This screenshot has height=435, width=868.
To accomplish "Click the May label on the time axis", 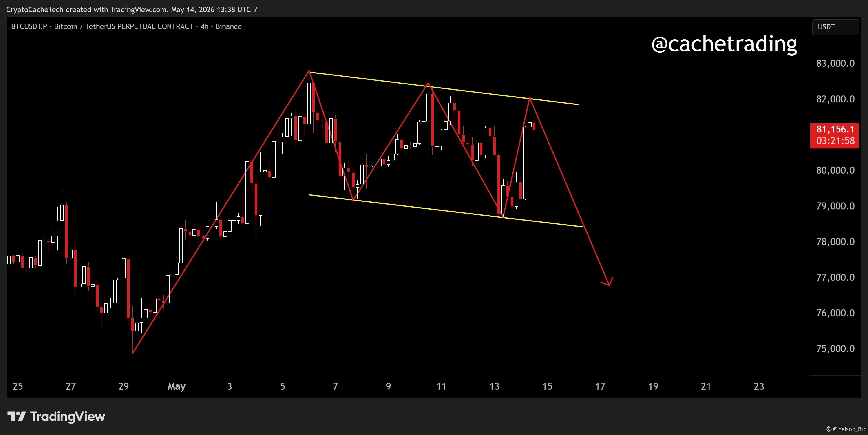I will coord(177,386).
